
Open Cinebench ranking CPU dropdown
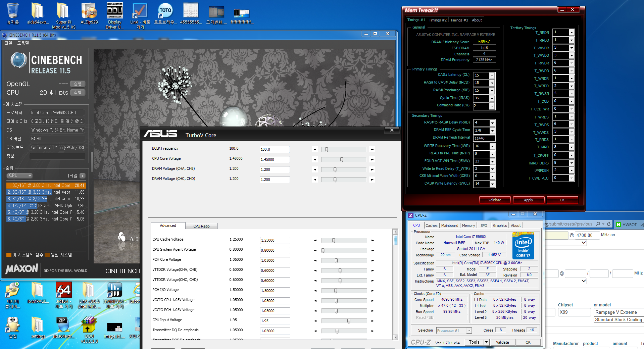(19, 176)
